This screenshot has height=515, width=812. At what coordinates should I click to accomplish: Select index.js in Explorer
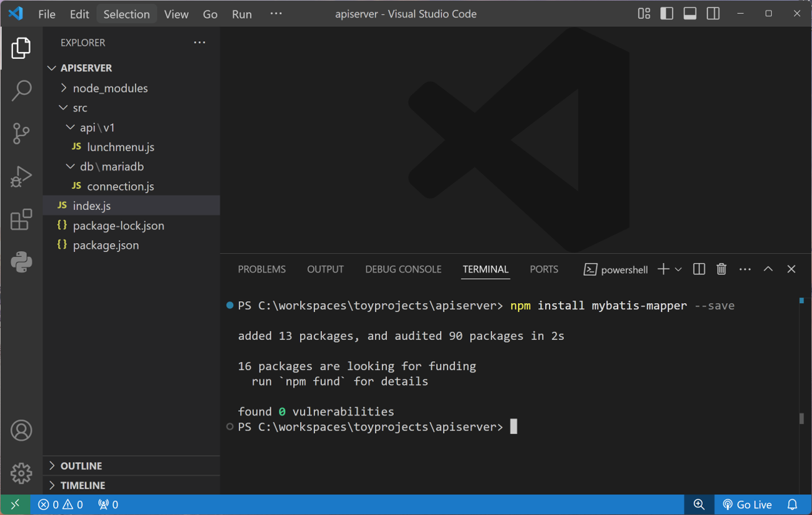131,206
